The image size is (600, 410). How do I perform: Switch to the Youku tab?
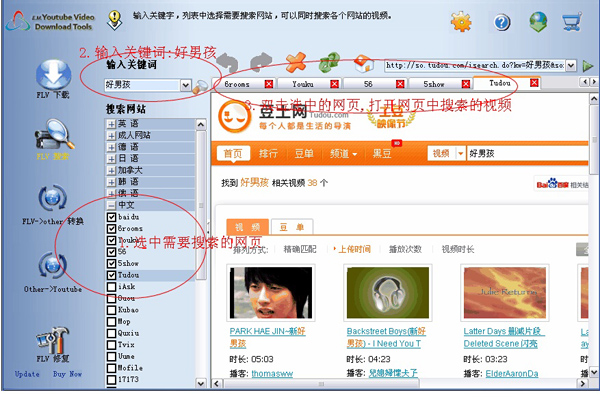point(303,84)
